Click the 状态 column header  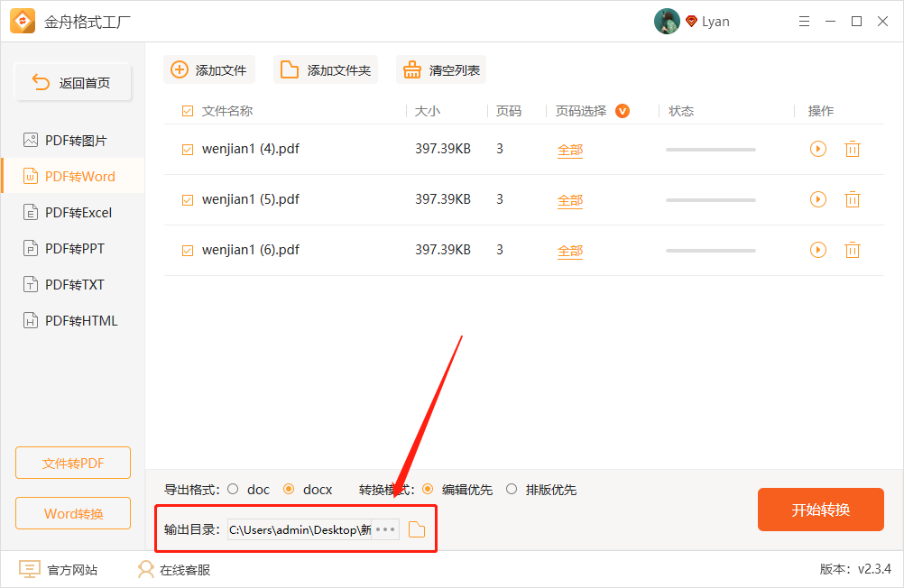(x=681, y=111)
